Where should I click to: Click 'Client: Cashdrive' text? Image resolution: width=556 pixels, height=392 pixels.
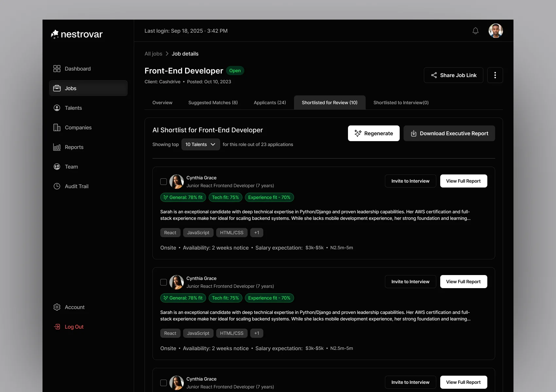pyautogui.click(x=163, y=82)
